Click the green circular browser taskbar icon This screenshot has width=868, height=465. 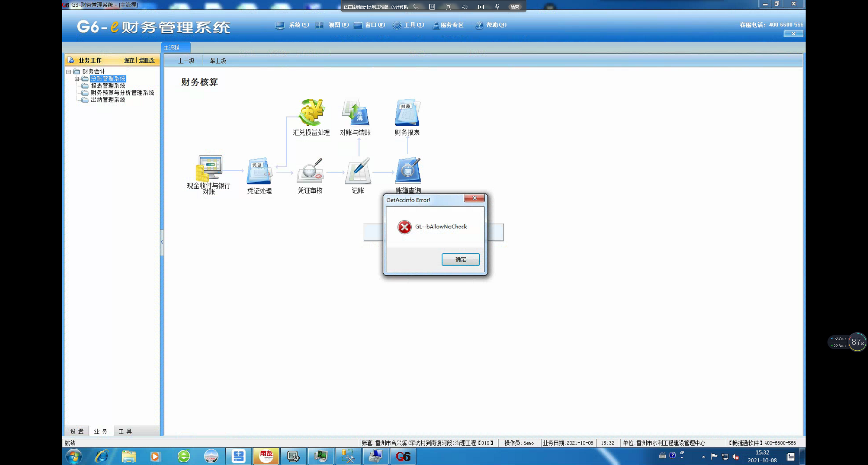(x=184, y=456)
